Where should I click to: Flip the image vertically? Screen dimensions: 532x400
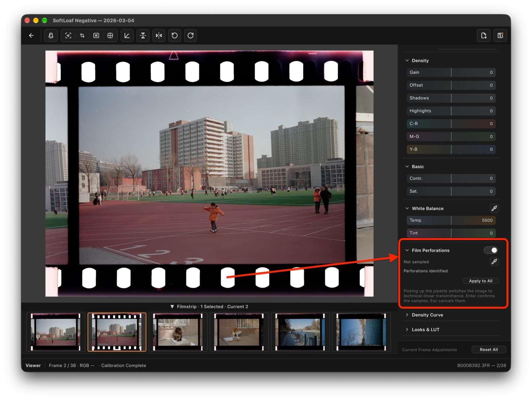143,36
